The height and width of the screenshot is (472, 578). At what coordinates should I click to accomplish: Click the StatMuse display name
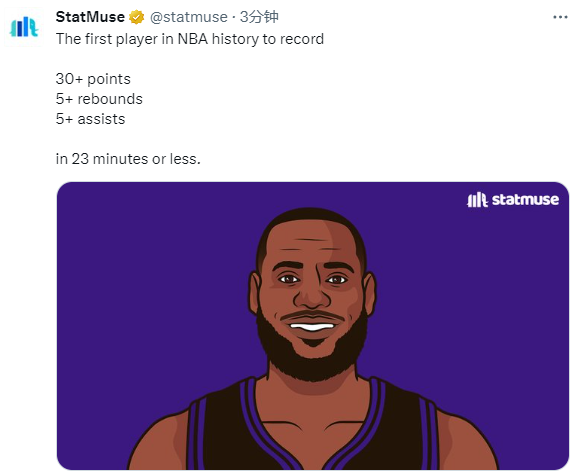click(90, 17)
